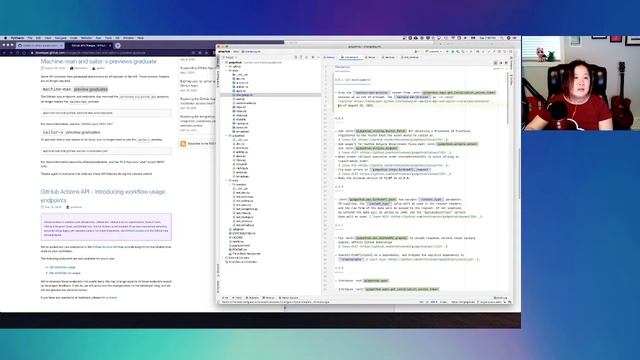Click the vertical Project tab on left strip
Image resolution: width=640 pixels, height=360 pixels.
(218, 62)
